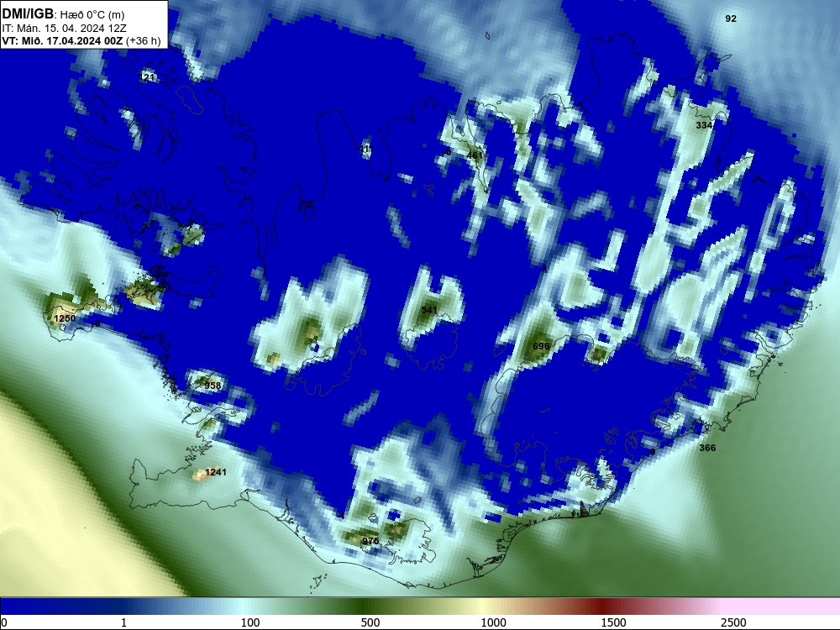Click the 'IT: Mán. 15. 04. 2024 12Z' line
Image resolution: width=840 pixels, height=630 pixels.
pyautogui.click(x=65, y=29)
